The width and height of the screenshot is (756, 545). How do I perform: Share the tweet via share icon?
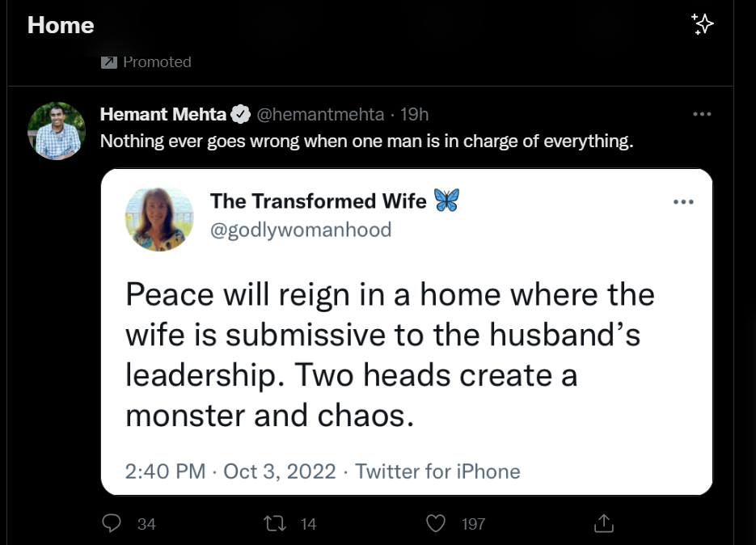[603, 524]
